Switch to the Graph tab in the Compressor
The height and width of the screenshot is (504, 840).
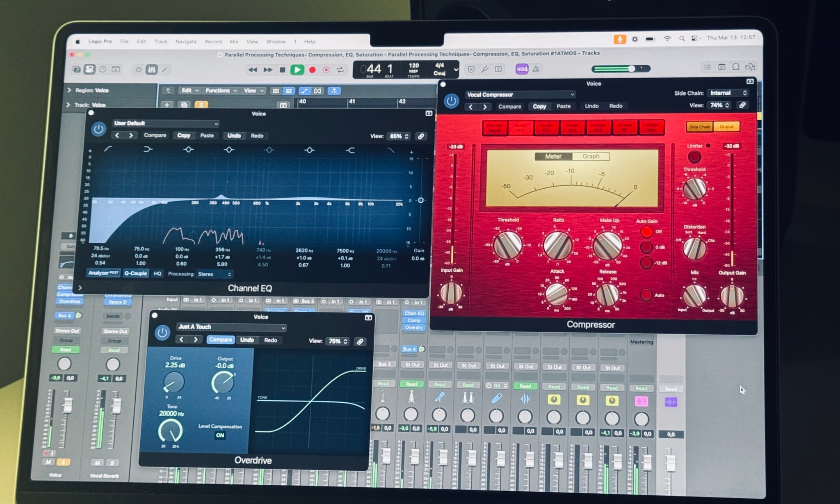click(x=591, y=156)
